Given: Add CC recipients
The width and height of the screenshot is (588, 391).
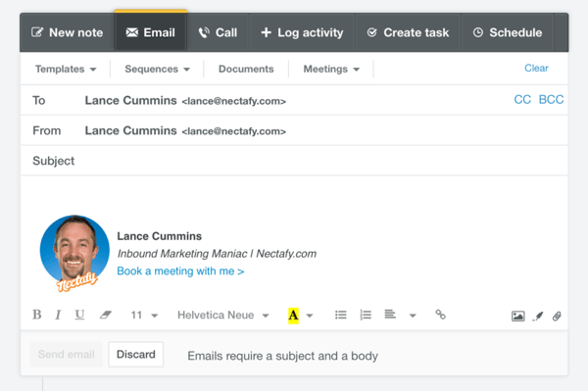Looking at the screenshot, I should click(522, 99).
